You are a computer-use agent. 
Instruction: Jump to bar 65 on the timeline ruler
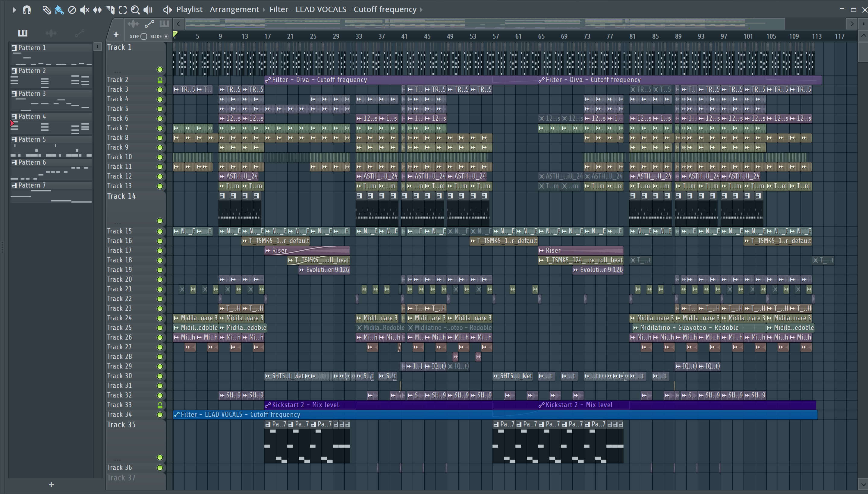(541, 36)
